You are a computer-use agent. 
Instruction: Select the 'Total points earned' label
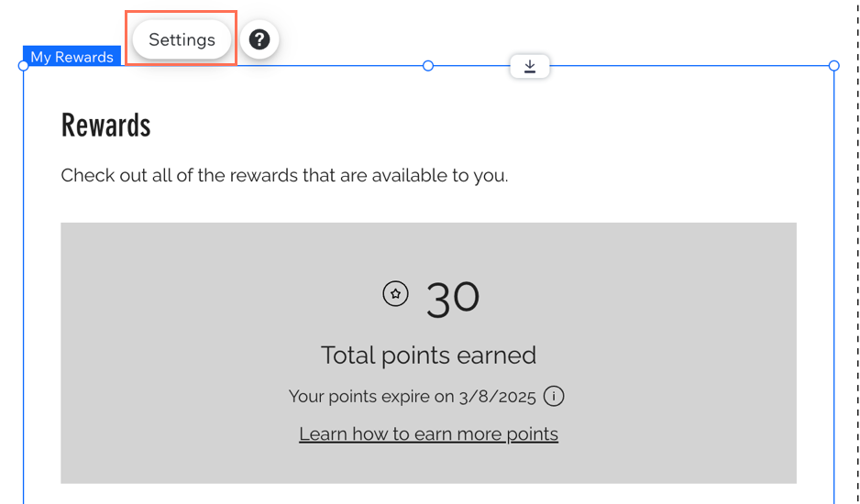pos(428,356)
